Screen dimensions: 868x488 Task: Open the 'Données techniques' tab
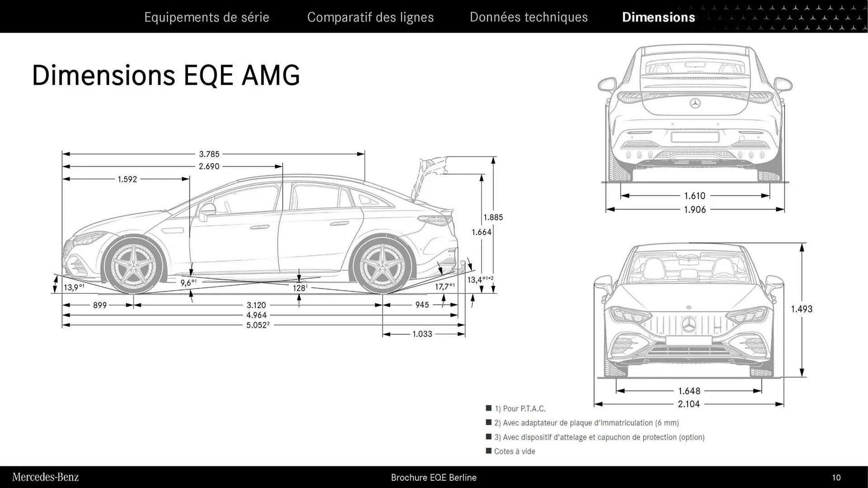tap(529, 17)
